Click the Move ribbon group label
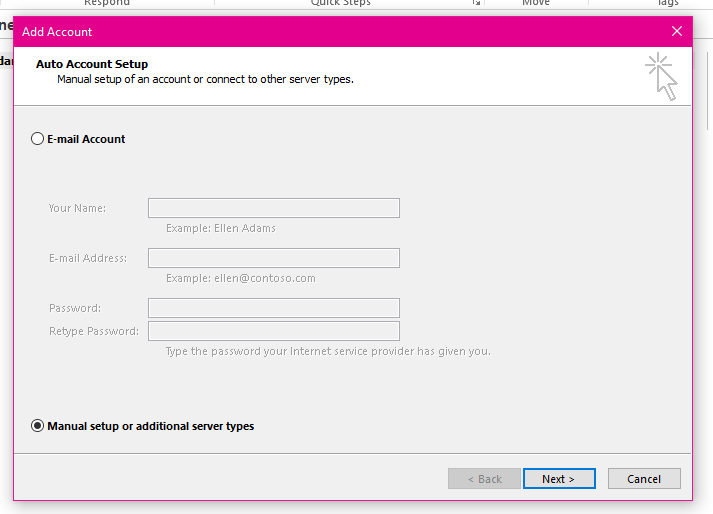The height and width of the screenshot is (514, 713). tap(536, 3)
